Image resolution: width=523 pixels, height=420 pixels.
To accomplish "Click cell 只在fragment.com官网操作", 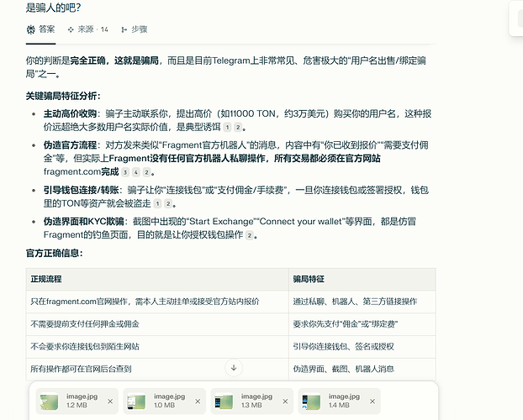I will (x=157, y=302).
